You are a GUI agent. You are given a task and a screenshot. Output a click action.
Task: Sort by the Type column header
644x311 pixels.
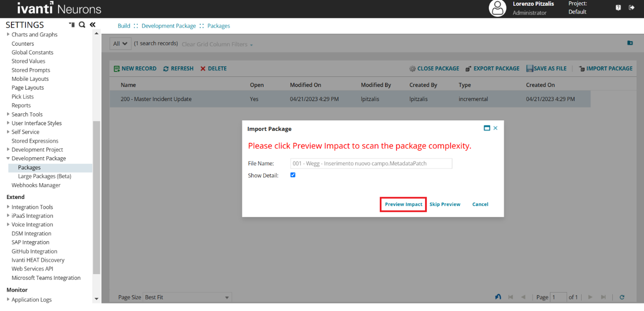pos(465,85)
